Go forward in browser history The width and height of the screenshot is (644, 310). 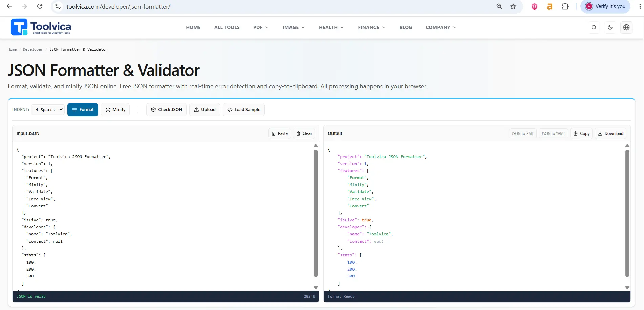pos(24,6)
